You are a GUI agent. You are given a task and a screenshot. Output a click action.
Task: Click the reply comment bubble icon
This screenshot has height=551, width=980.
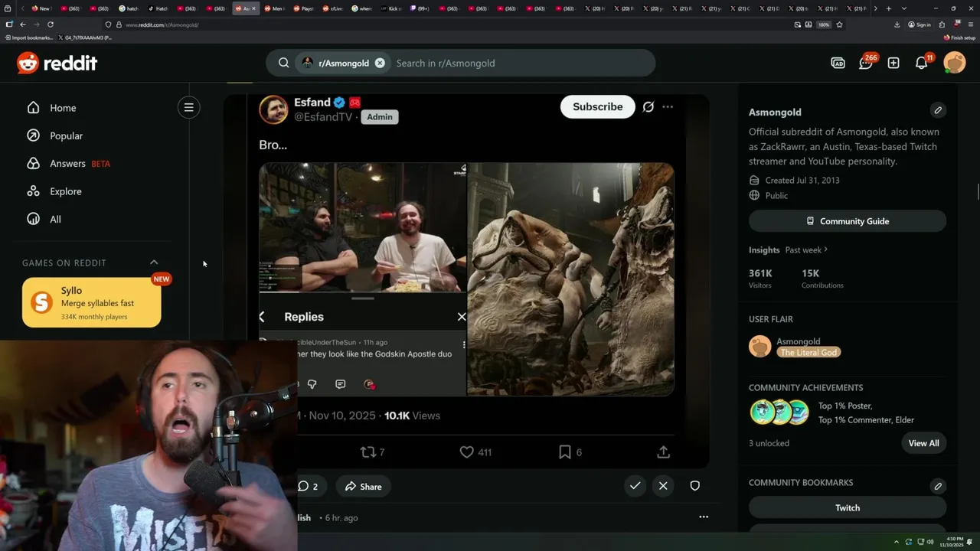(x=341, y=384)
